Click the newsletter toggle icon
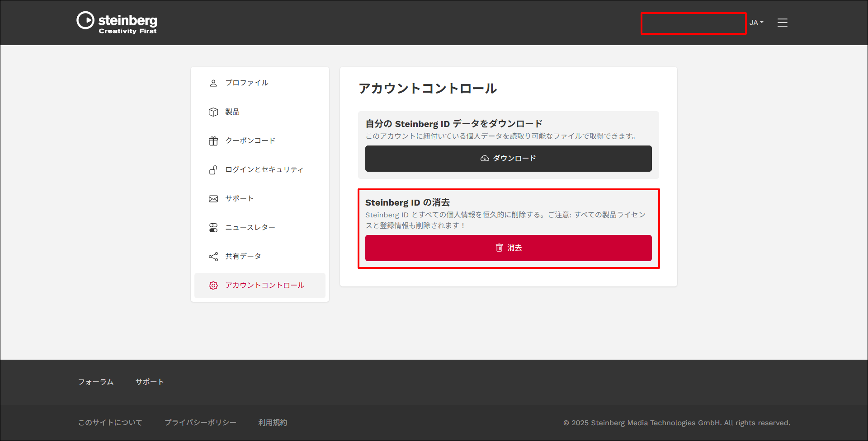The image size is (868, 441). point(213,228)
